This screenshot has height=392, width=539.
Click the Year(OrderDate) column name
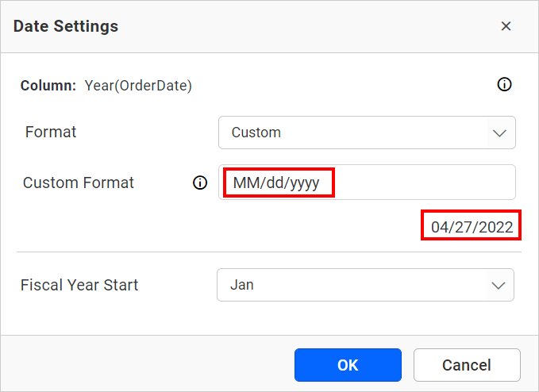pos(138,85)
